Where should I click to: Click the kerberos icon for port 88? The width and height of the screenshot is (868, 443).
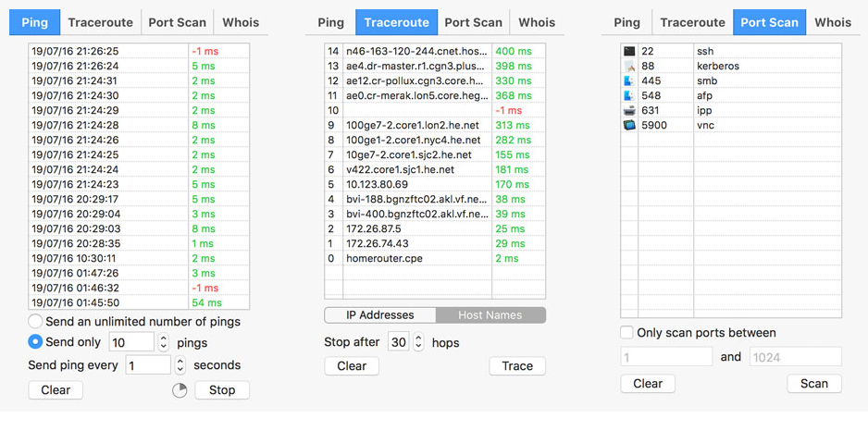pos(629,67)
